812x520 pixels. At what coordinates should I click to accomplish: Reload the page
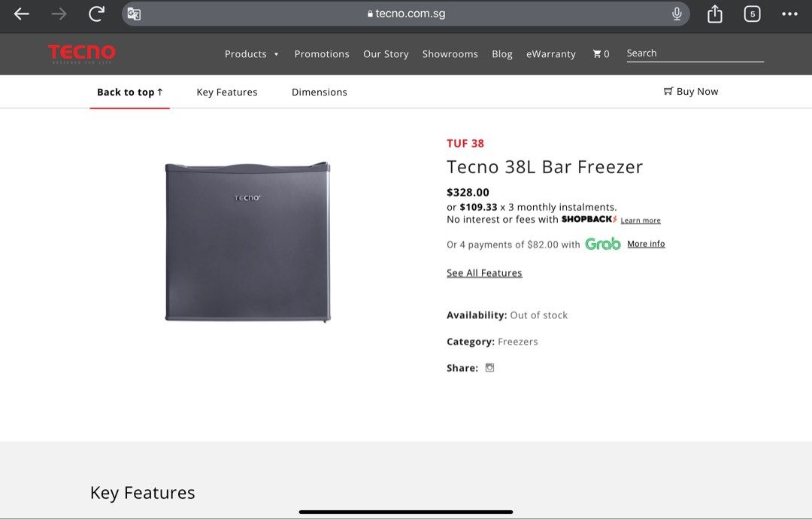(x=95, y=13)
